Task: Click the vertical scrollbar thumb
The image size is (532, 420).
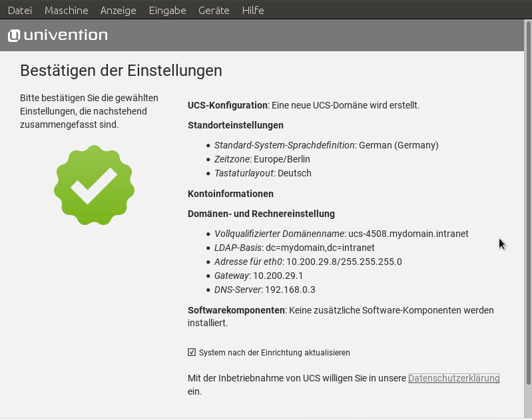Action: pyautogui.click(x=529, y=200)
